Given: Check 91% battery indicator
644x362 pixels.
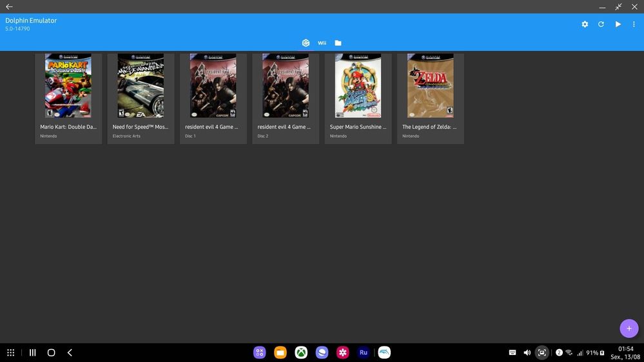Looking at the screenshot, I should pos(595,352).
